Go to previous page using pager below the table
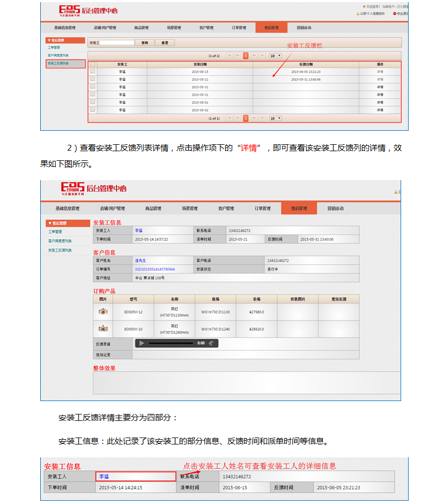The width and height of the screenshot is (429, 504). (238, 118)
